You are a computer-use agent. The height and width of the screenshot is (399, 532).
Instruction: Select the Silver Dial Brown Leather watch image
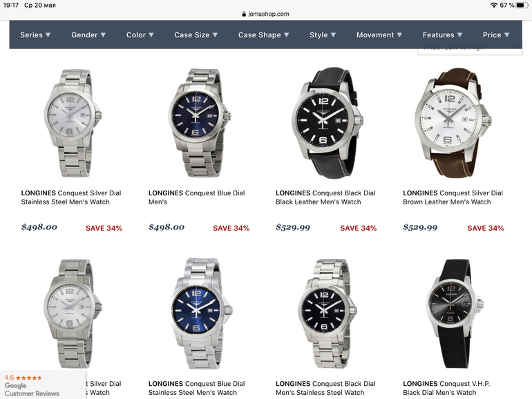pyautogui.click(x=453, y=123)
